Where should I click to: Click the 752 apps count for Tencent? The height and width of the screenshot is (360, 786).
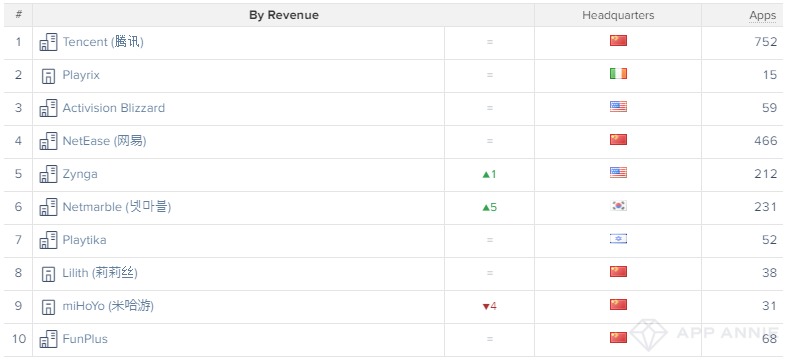(x=765, y=42)
